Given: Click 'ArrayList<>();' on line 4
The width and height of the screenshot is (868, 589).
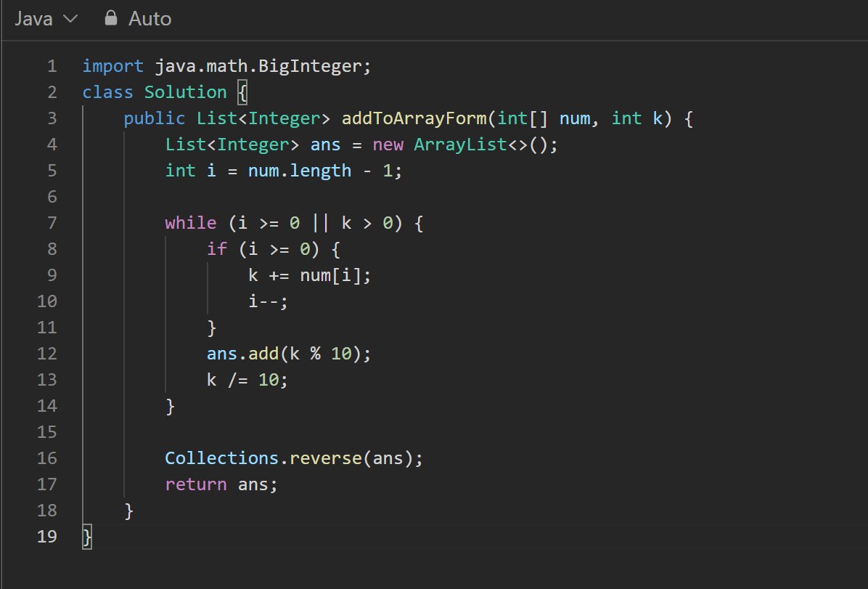Looking at the screenshot, I should click(x=486, y=144).
